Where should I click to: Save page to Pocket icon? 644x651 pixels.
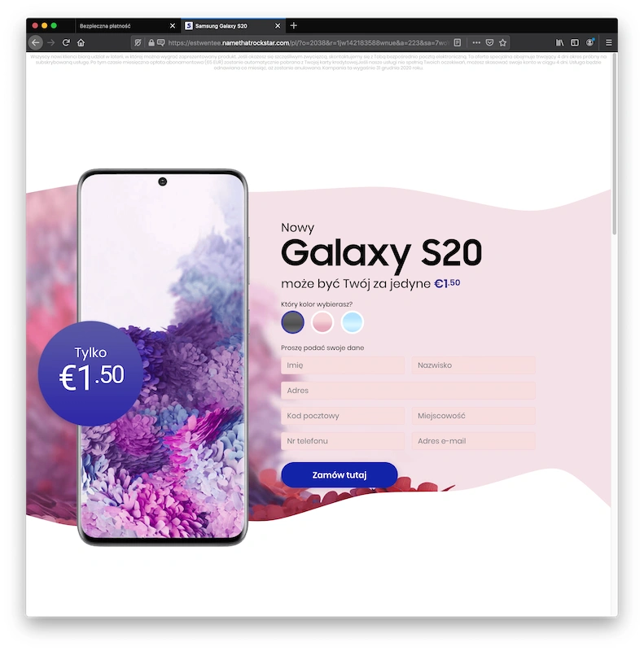(489, 42)
